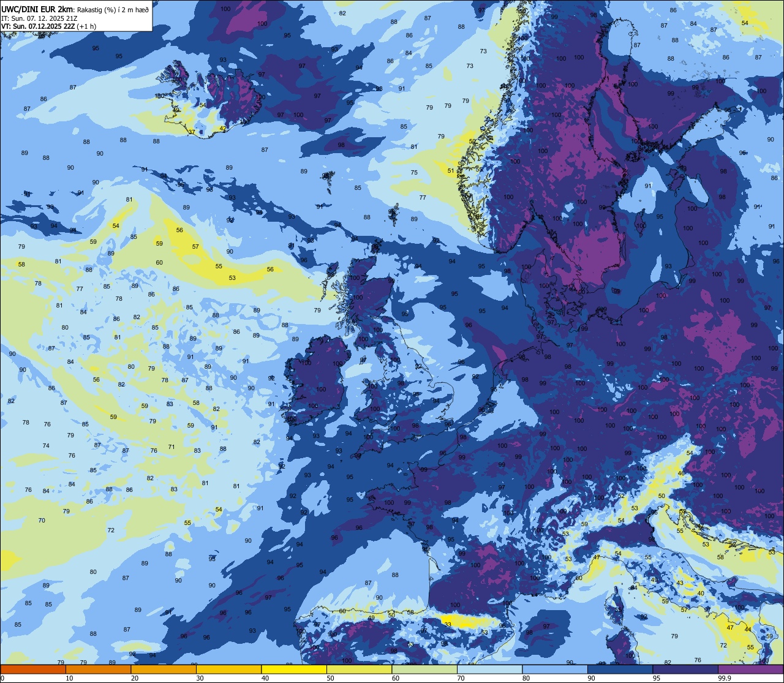
Task: Click the 40–50 % bright yellow legend swatch
Action: [x=294, y=670]
